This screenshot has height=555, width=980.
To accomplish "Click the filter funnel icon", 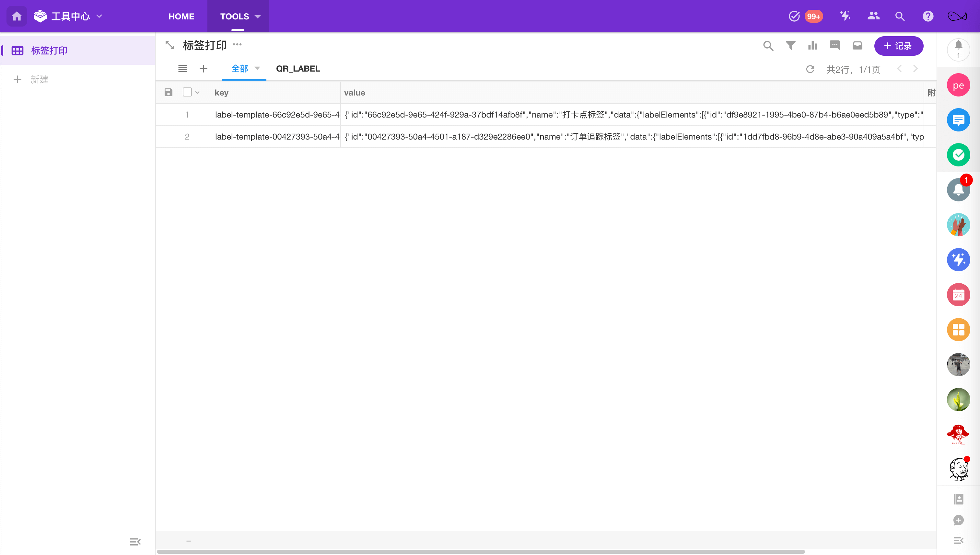I will point(790,46).
